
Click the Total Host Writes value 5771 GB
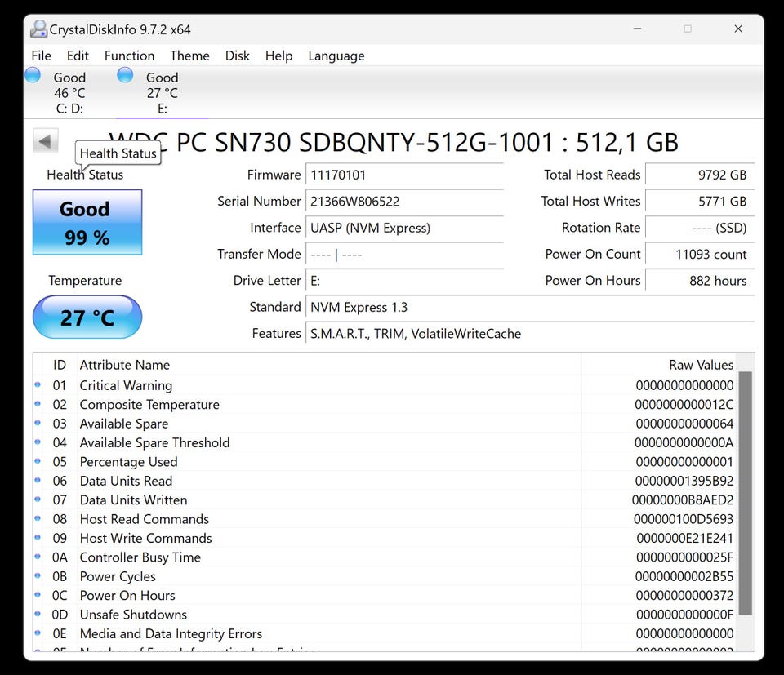(700, 202)
